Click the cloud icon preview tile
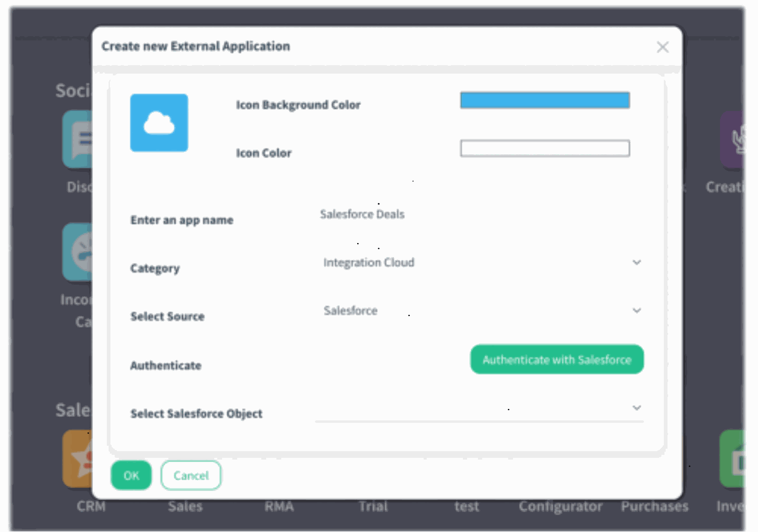The image size is (758, 532). (x=159, y=123)
